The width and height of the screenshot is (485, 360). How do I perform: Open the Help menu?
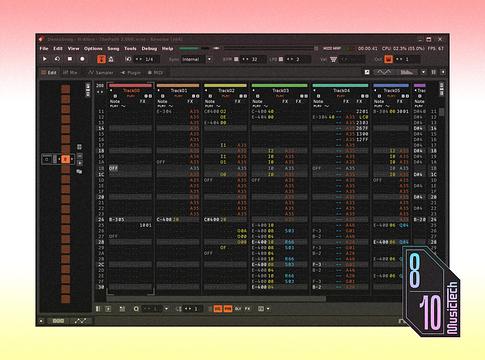[168, 49]
